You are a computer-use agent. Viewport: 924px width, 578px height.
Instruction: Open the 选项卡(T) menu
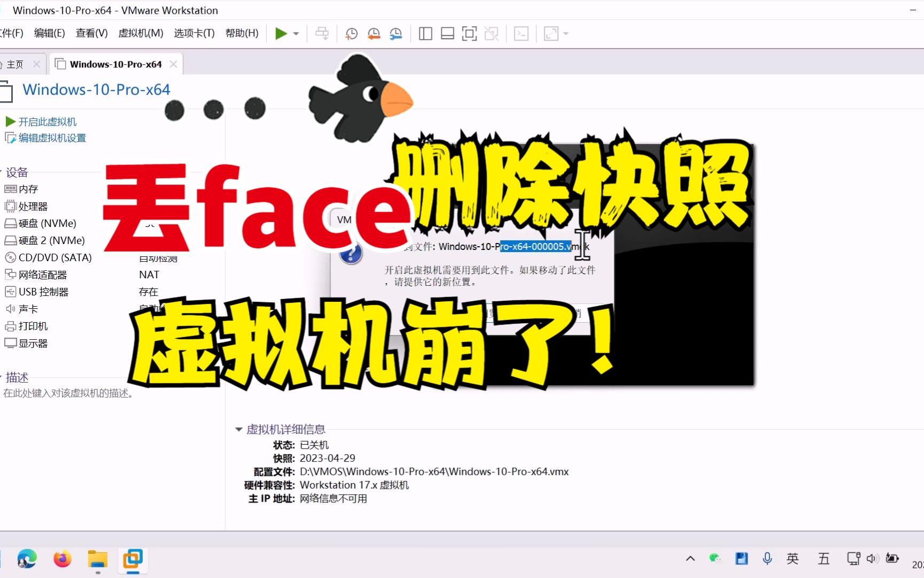pyautogui.click(x=194, y=33)
